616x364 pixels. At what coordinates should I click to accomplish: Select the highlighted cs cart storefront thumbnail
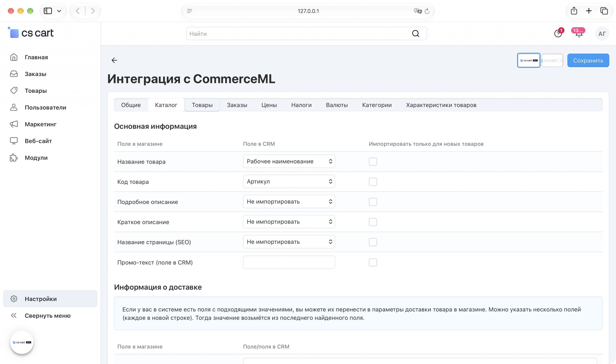529,60
